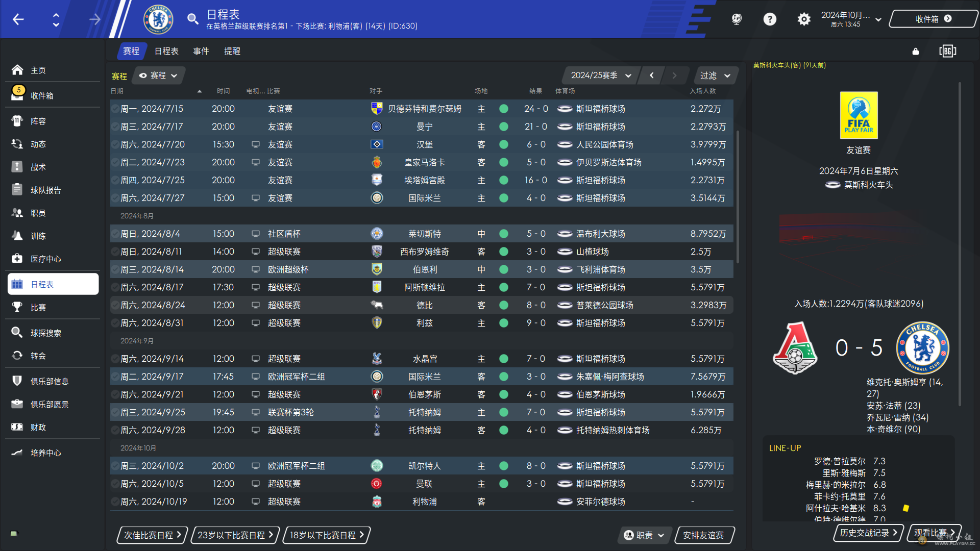Open 俱乐部信息 club info in sidebar
Screen dimensions: 980x551
[x=53, y=381]
